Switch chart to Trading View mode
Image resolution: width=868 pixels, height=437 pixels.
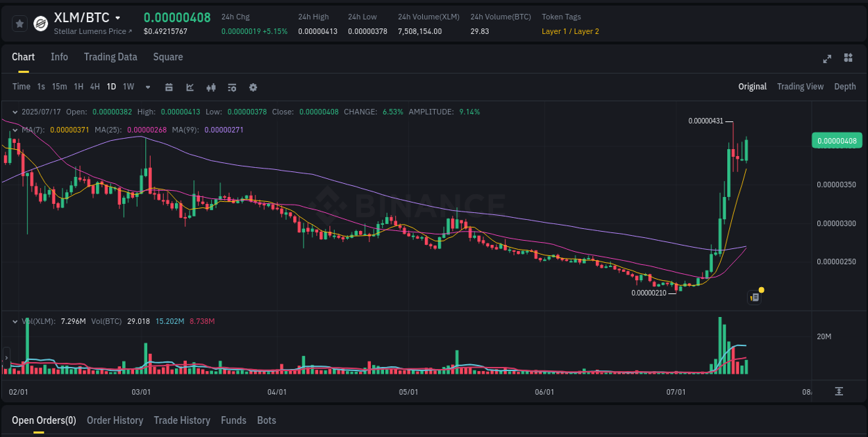800,87
